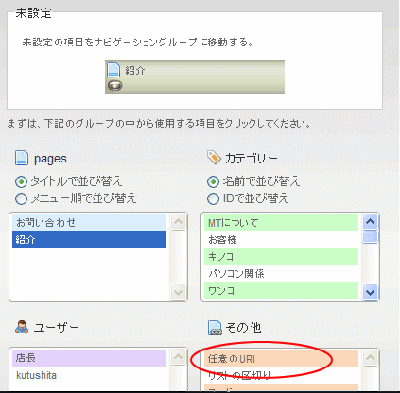This screenshot has height=393, width=400.
Task: Select メニュー順で並び替え radio button
Action: coord(21,199)
